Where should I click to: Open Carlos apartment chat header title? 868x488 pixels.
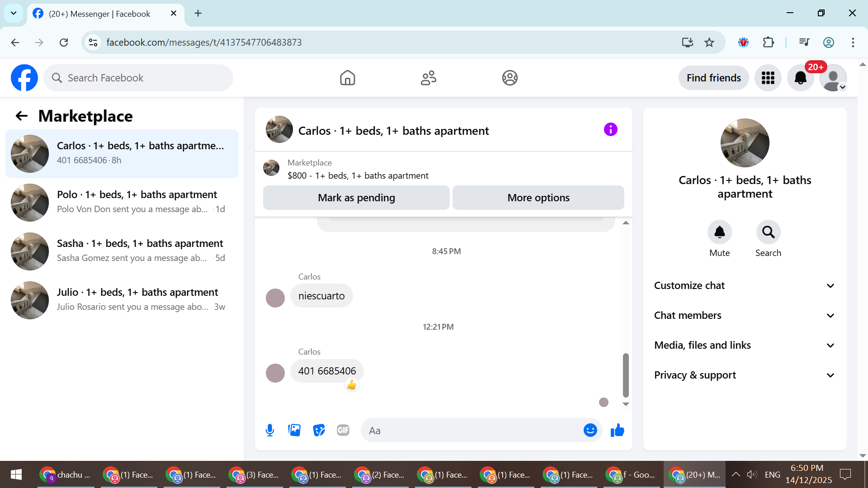(393, 131)
